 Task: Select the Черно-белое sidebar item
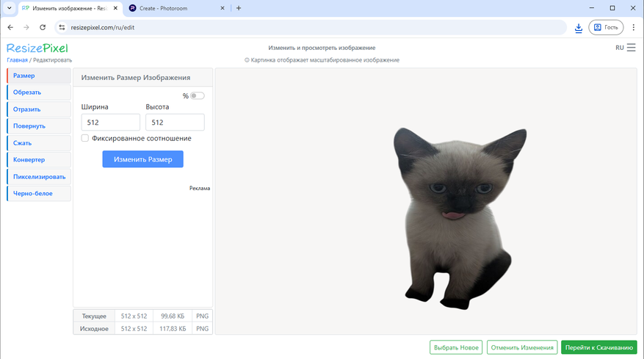[39, 194]
